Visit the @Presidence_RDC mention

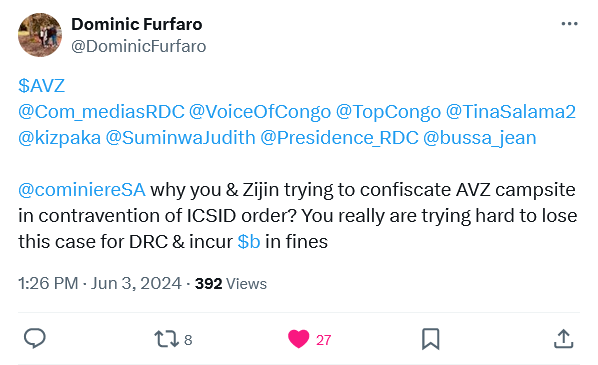[x=339, y=138]
